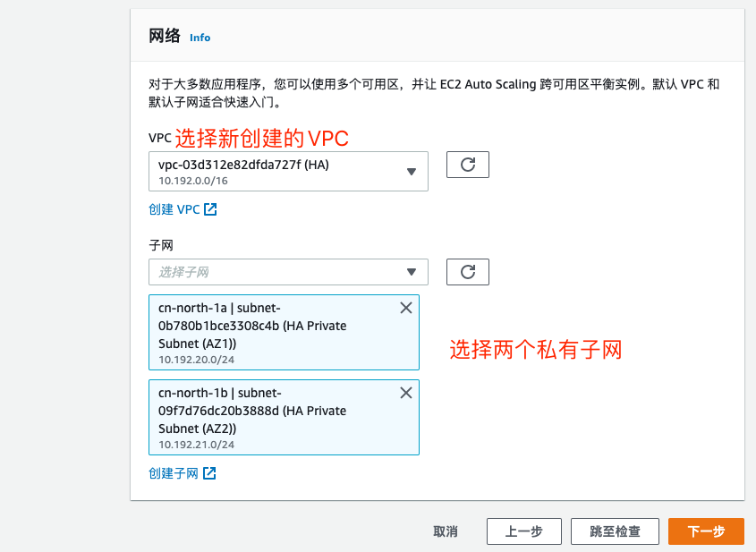Click 取消 to cancel the wizard

click(x=445, y=531)
